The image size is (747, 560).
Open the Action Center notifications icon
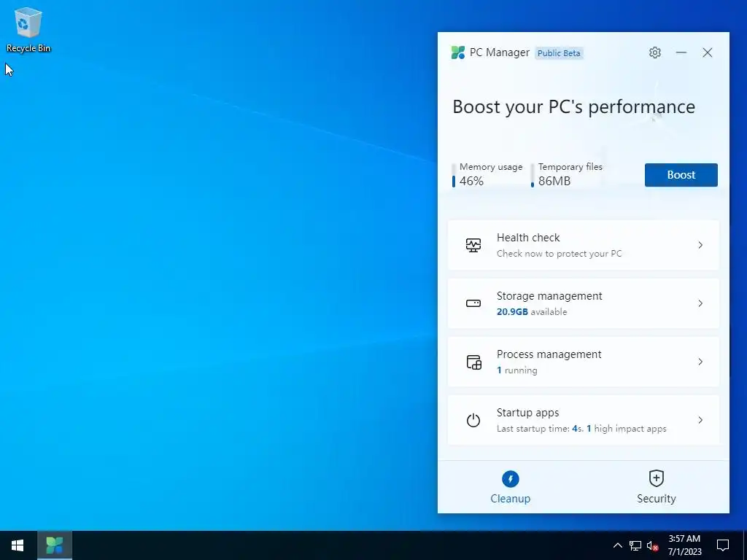pyautogui.click(x=723, y=545)
